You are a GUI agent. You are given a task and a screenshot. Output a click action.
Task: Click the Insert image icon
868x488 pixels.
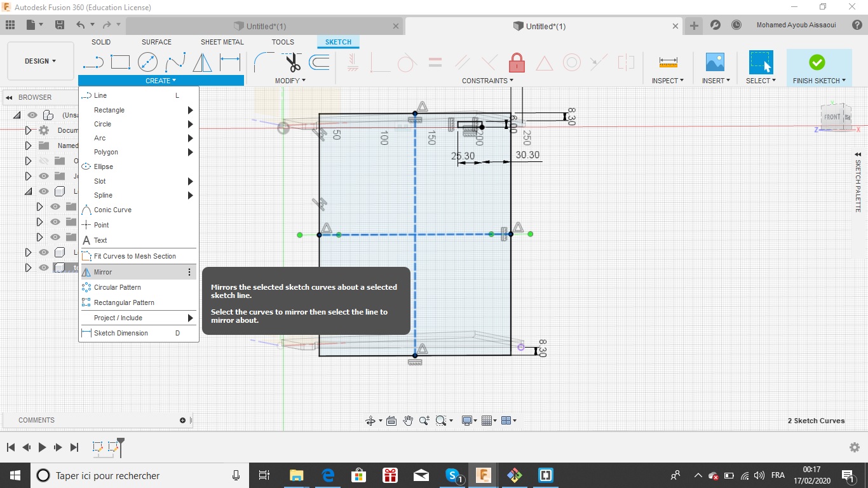(715, 62)
